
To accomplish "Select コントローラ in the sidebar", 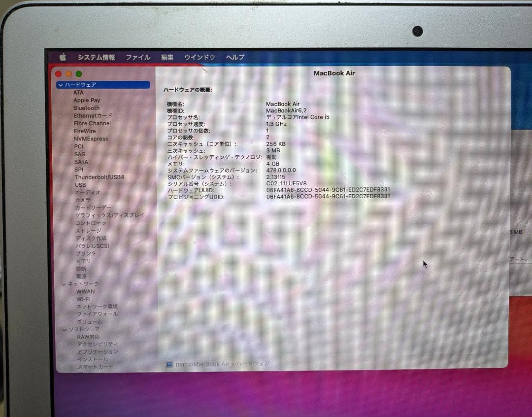I will click(91, 223).
